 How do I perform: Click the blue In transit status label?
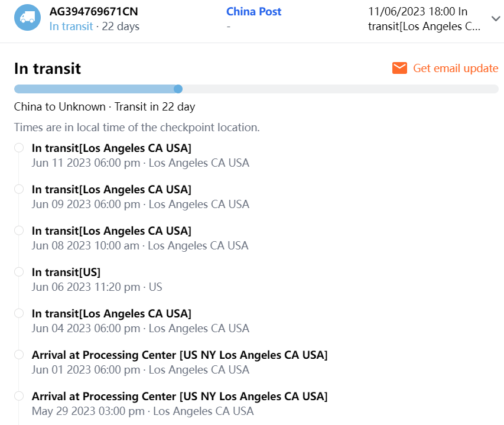[71, 27]
